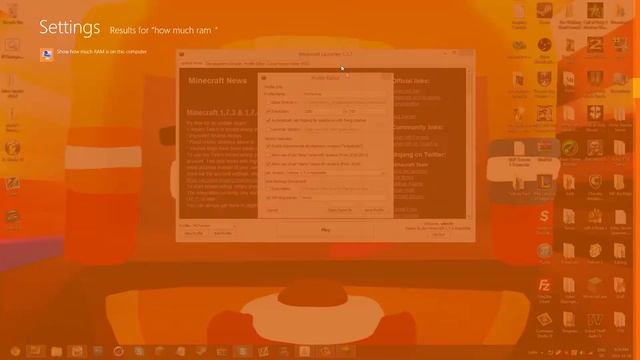Click the Play button in Minecraft Launcher

coord(325,230)
